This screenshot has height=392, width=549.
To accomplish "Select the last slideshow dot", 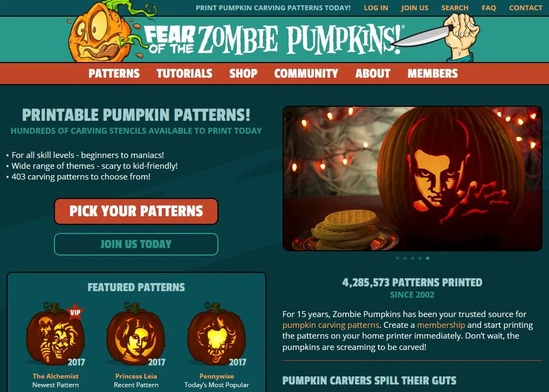I will coord(428,258).
